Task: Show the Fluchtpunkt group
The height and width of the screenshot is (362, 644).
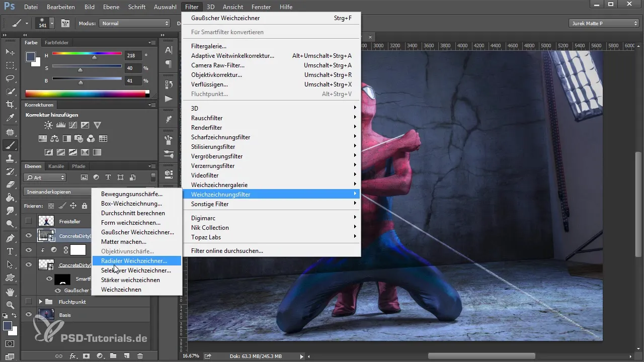Action: click(29, 302)
